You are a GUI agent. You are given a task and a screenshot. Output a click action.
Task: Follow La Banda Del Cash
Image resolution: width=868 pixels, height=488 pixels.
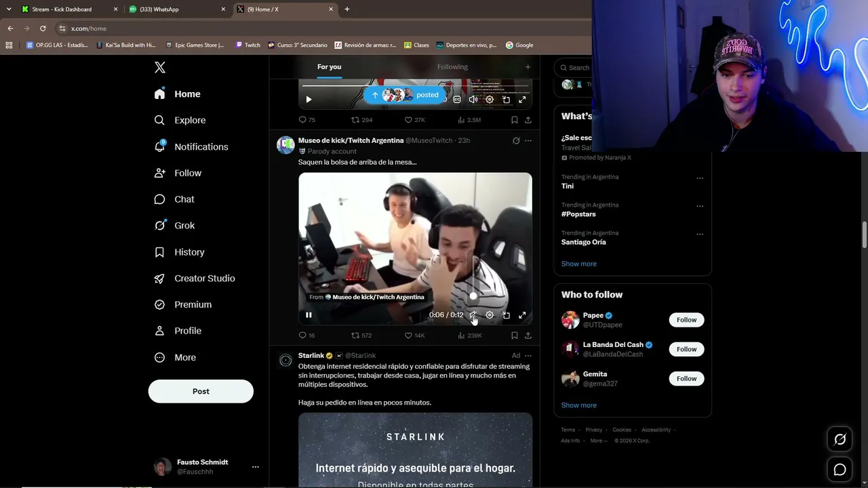point(686,349)
